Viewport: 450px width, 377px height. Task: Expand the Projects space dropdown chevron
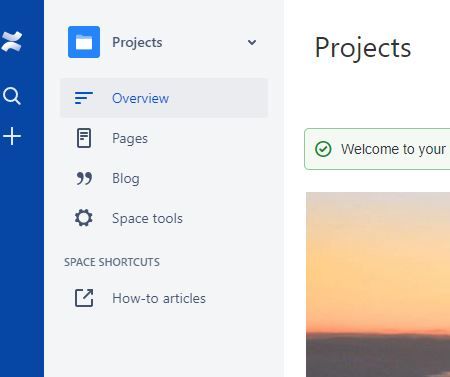click(x=252, y=42)
